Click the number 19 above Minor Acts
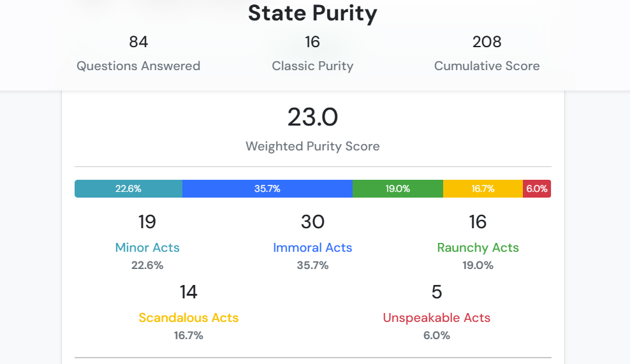 click(147, 222)
